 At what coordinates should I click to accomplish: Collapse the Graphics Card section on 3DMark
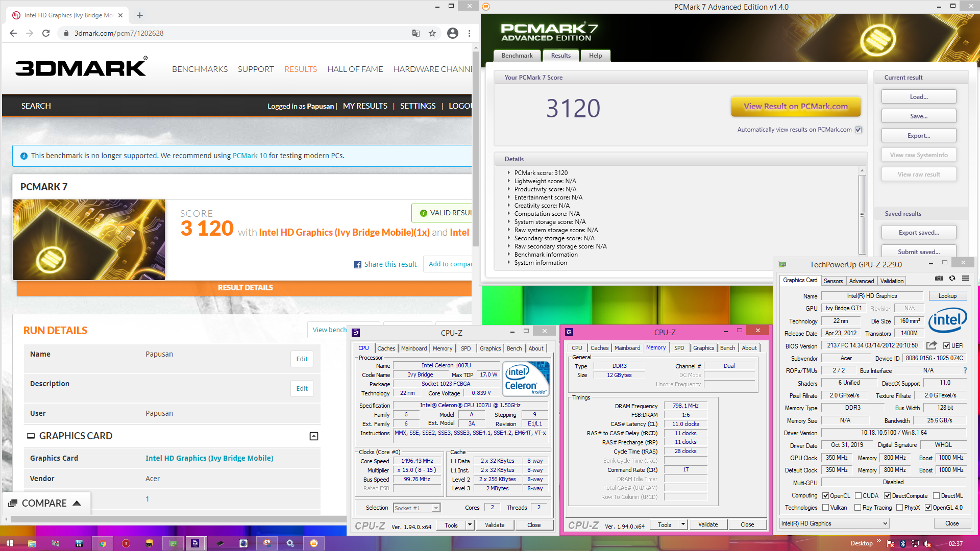pos(314,436)
